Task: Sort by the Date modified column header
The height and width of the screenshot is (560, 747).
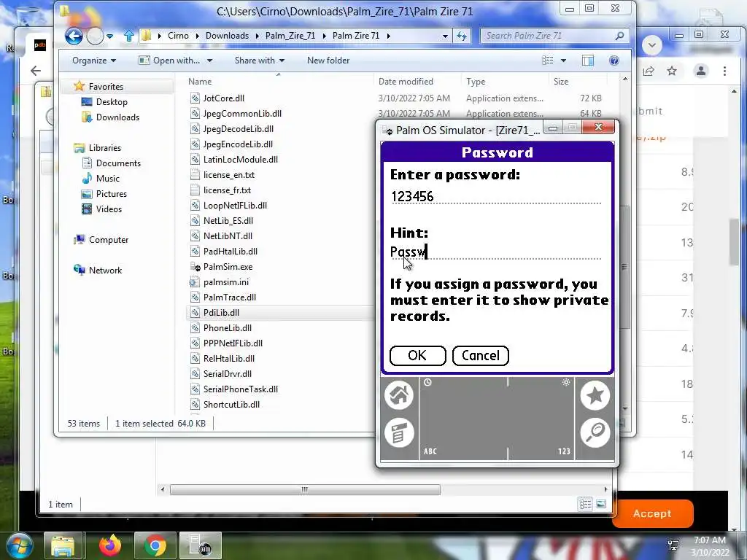Action: coord(417,82)
